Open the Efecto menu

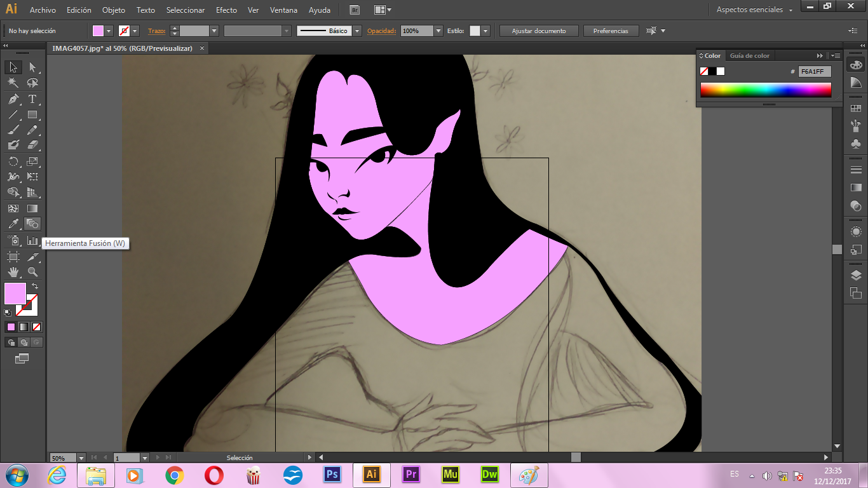click(x=226, y=10)
